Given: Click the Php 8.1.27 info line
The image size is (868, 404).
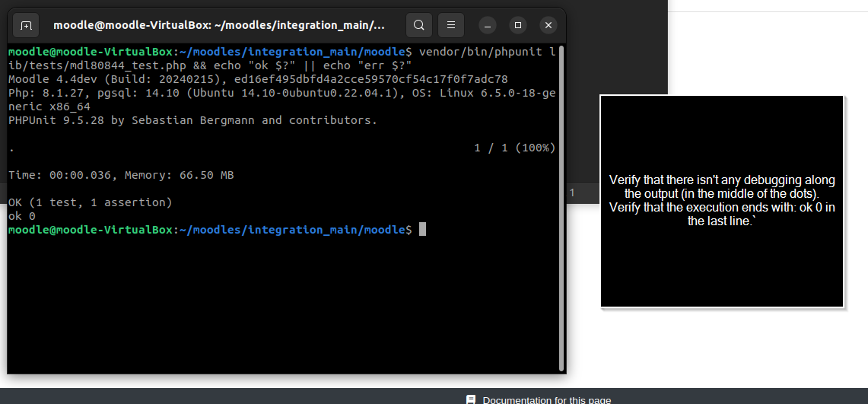Looking at the screenshot, I should pyautogui.click(x=281, y=93).
